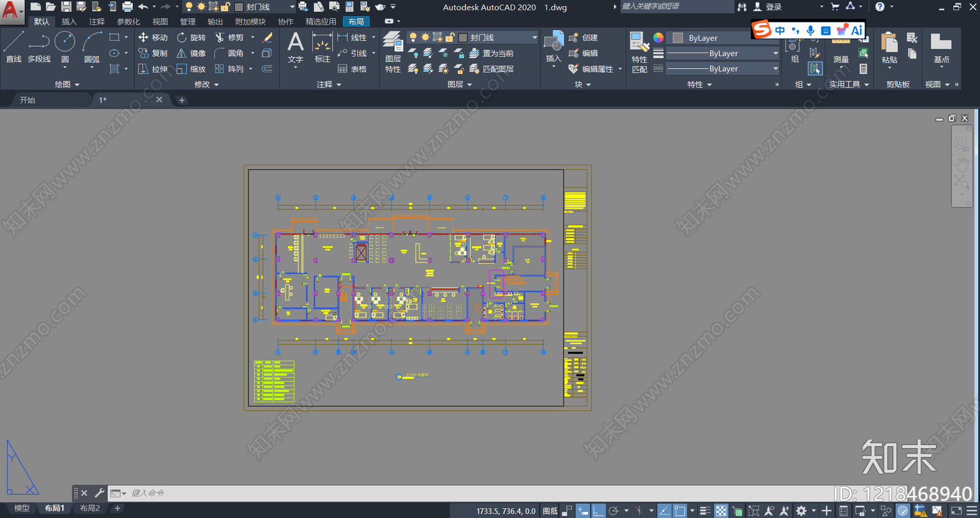Screen dimensions: 980x518
Task: Open the ByLayer lineweight dropdown
Action: point(723,53)
